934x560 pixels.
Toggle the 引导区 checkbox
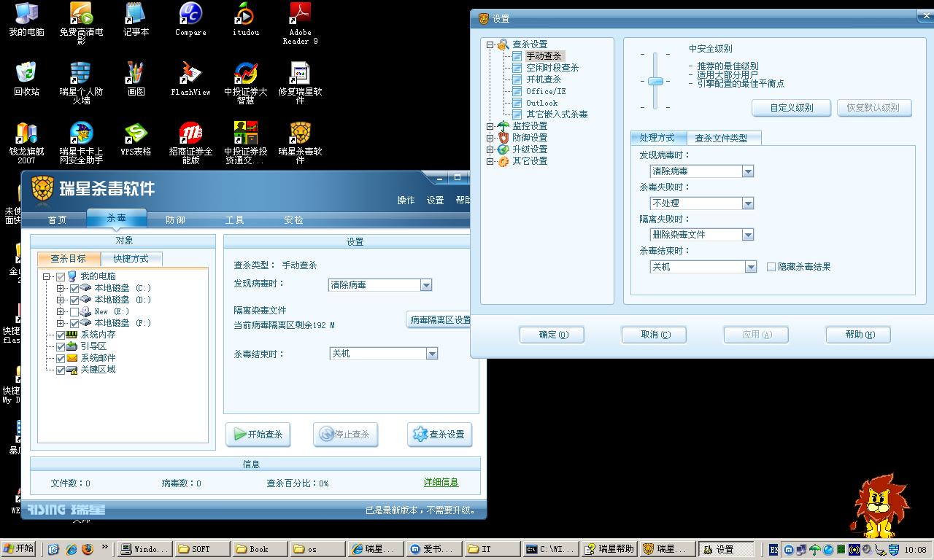tap(61, 346)
